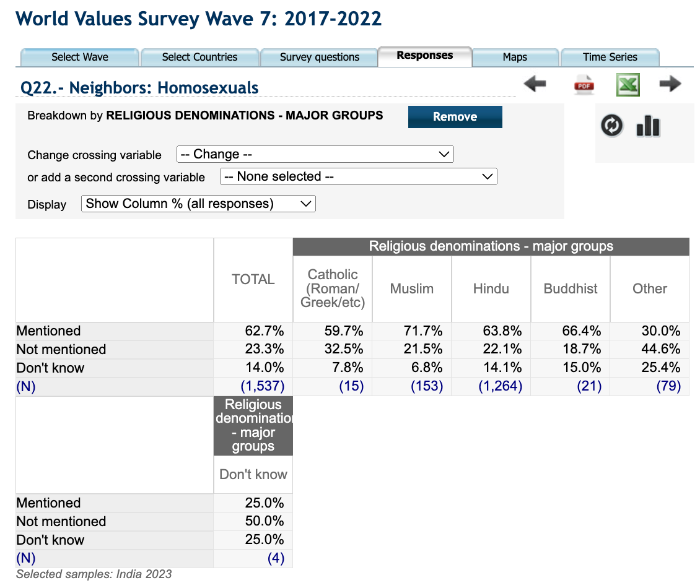The image size is (700, 588).
Task: Click the Other N value (79)
Action: [x=668, y=386]
